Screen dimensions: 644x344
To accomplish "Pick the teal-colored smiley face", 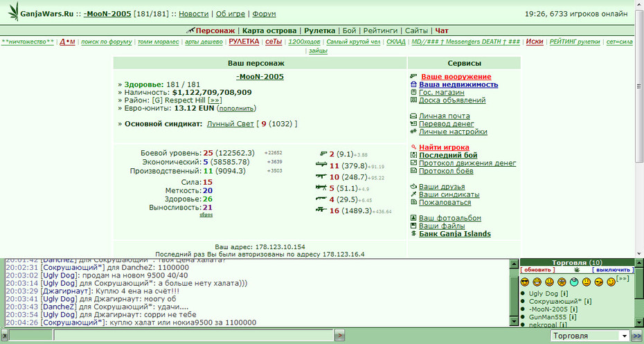I will (x=574, y=282).
